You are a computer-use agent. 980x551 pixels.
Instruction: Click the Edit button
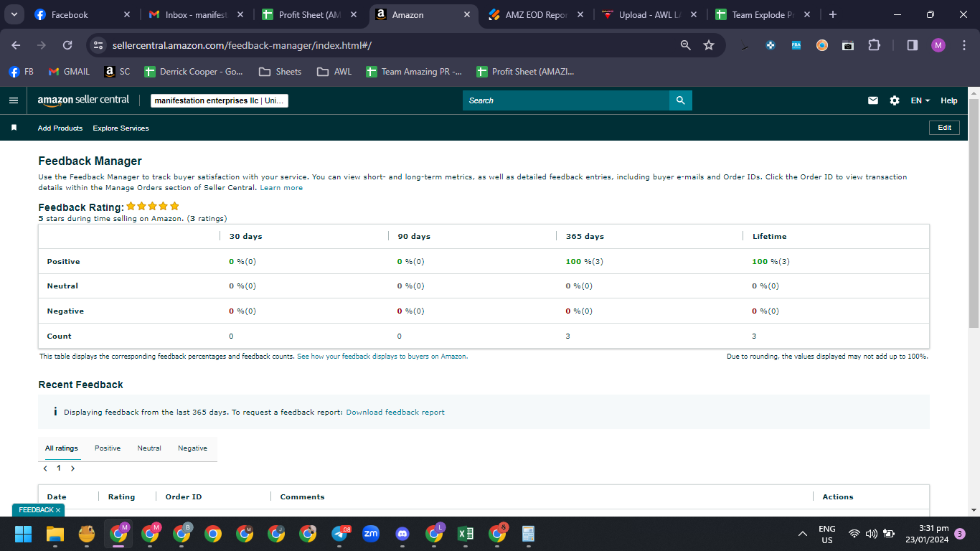[x=944, y=128]
